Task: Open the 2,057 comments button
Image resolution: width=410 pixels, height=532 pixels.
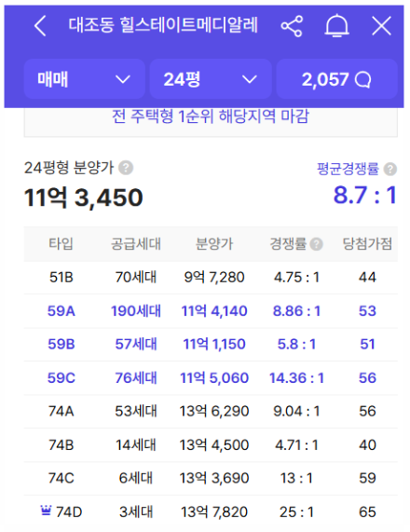Action: coord(336,79)
